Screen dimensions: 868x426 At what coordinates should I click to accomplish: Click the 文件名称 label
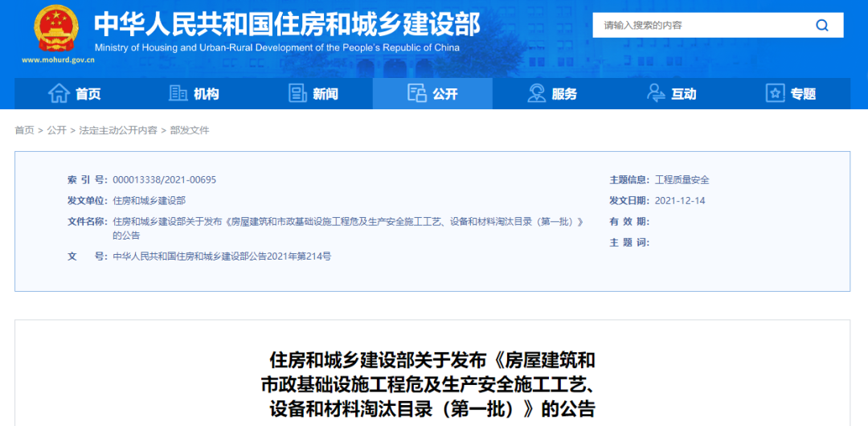(88, 222)
